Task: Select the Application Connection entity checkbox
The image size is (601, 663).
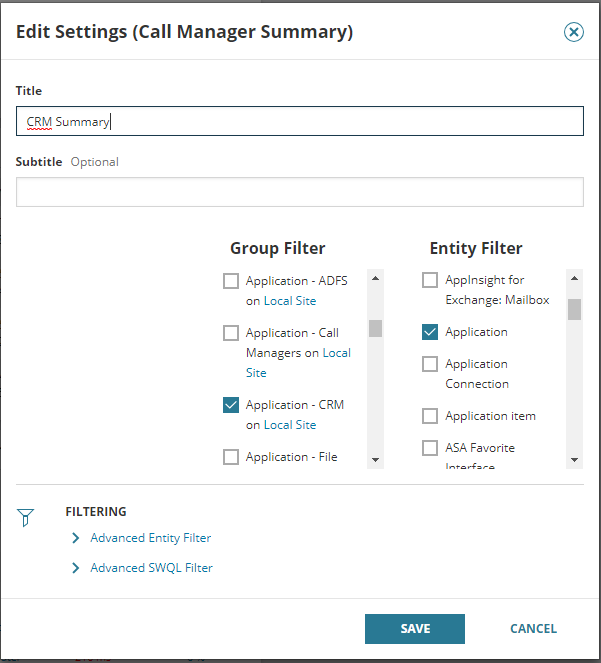Action: point(430,364)
